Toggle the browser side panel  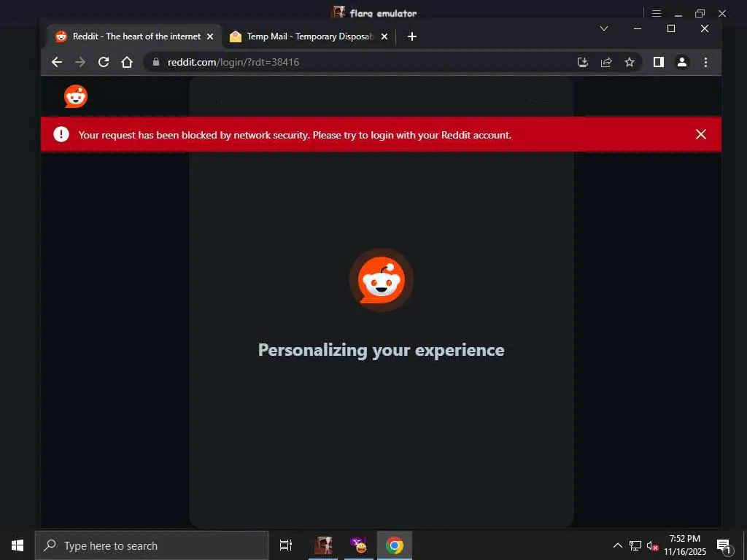tap(659, 62)
